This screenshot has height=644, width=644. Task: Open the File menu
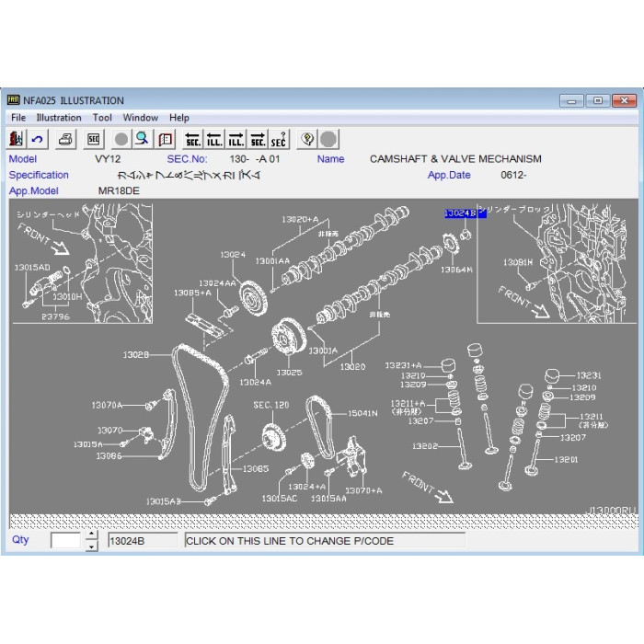click(18, 118)
